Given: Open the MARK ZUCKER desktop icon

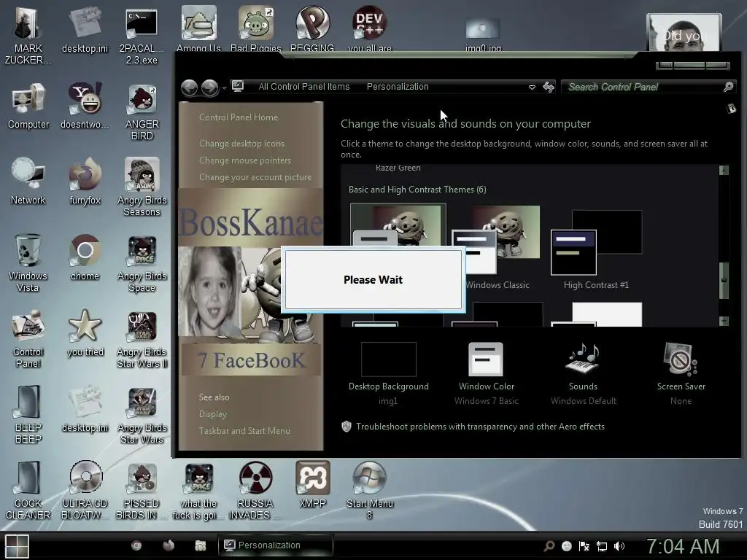Looking at the screenshot, I should 28,34.
